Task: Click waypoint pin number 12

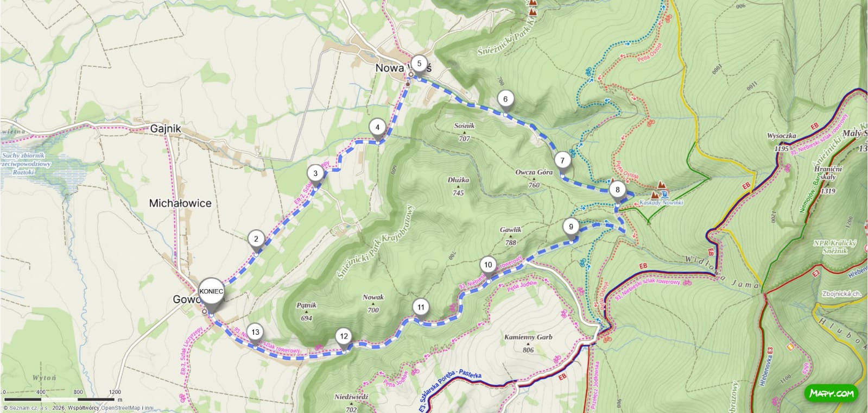Action: click(x=344, y=336)
